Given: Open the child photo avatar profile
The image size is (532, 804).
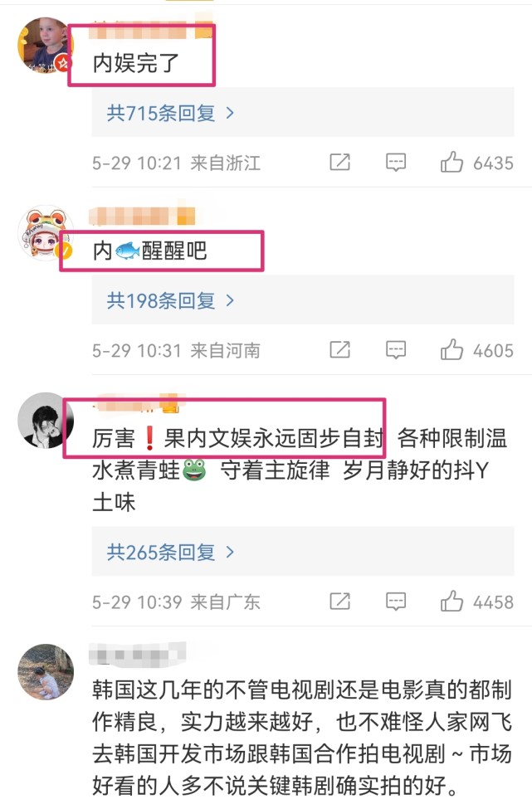Looking at the screenshot, I should click(x=45, y=45).
